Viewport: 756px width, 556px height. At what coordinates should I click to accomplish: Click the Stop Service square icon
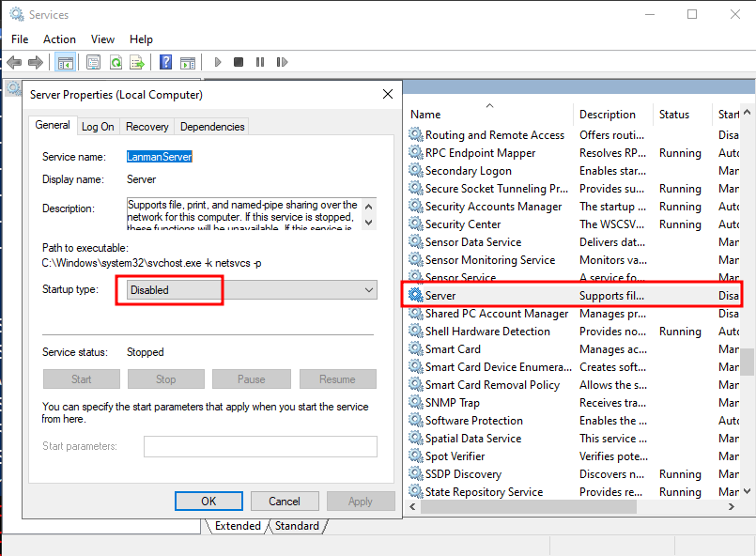pos(239,62)
